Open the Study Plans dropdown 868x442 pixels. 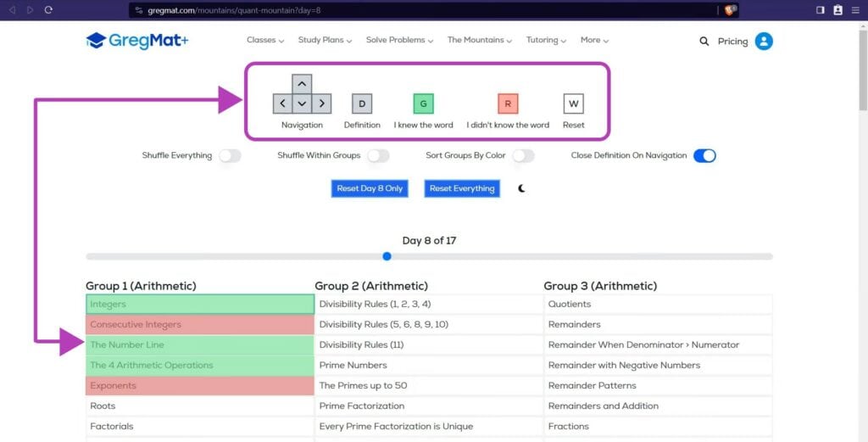click(x=325, y=40)
